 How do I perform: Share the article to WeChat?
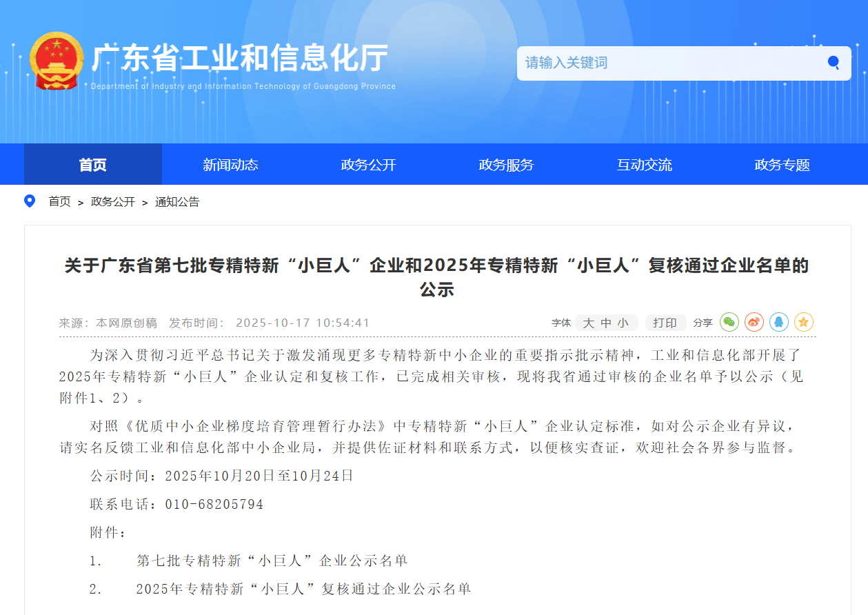(x=729, y=322)
